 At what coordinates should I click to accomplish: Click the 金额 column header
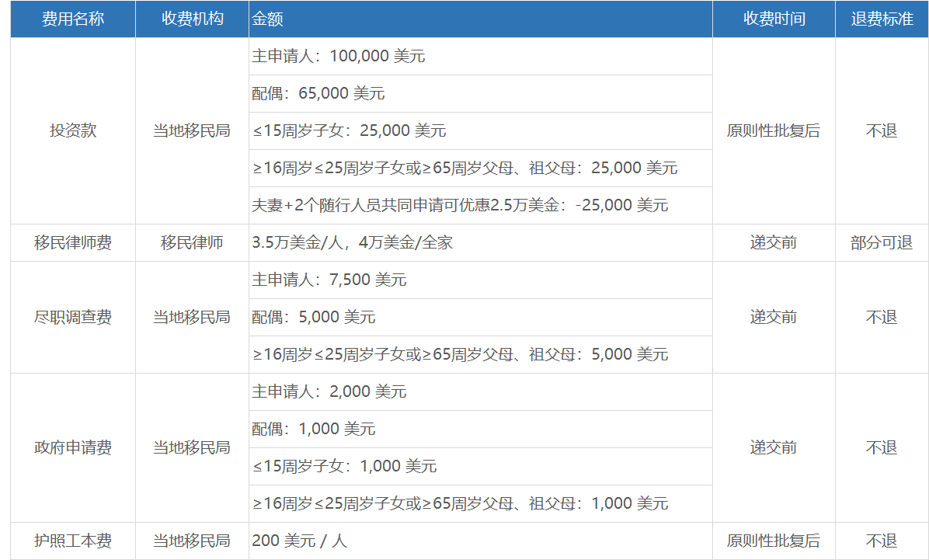coord(268,19)
